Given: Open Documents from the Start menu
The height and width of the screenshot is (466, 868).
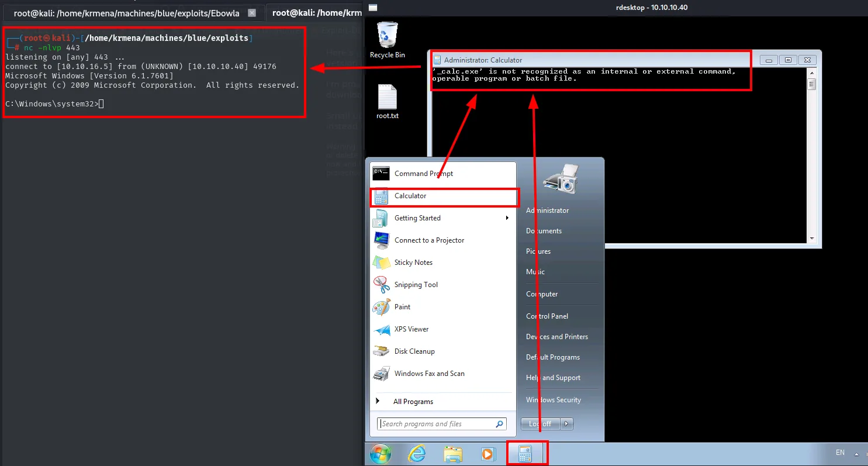Looking at the screenshot, I should click(544, 231).
